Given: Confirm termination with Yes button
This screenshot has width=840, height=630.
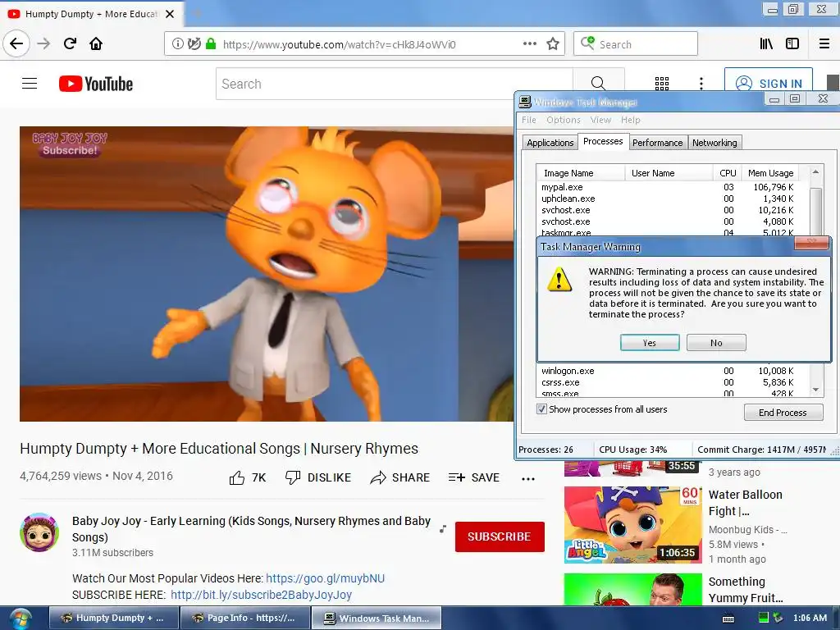Looking at the screenshot, I should tap(650, 343).
